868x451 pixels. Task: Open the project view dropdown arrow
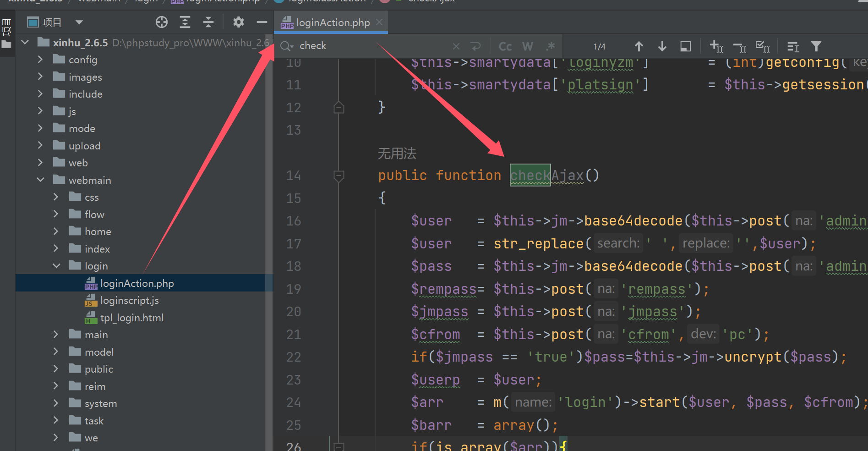(x=79, y=22)
